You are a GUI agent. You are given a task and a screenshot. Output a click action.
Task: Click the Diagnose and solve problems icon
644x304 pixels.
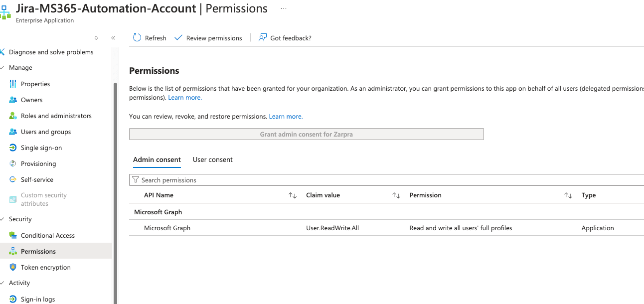click(x=2, y=52)
